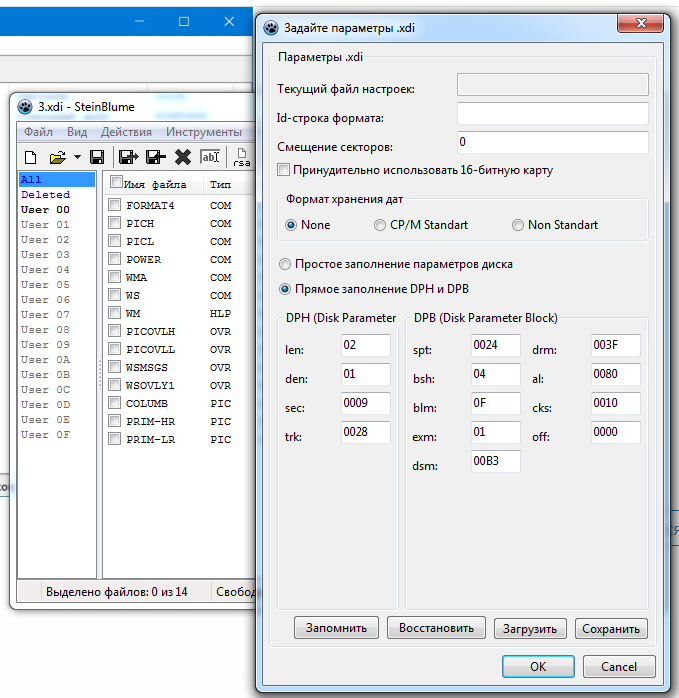Screen dimensions: 679x698
Task: Click the rename 'ab' toolbar icon
Action: (x=210, y=157)
